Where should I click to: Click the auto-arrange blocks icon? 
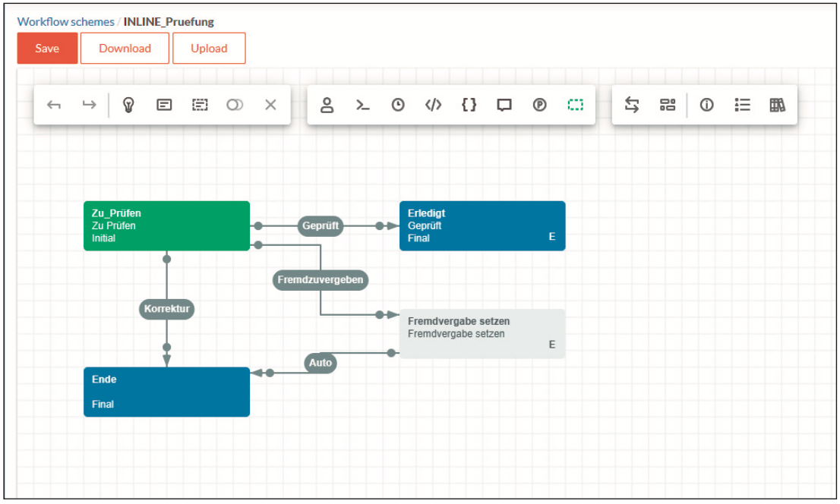[x=668, y=105]
